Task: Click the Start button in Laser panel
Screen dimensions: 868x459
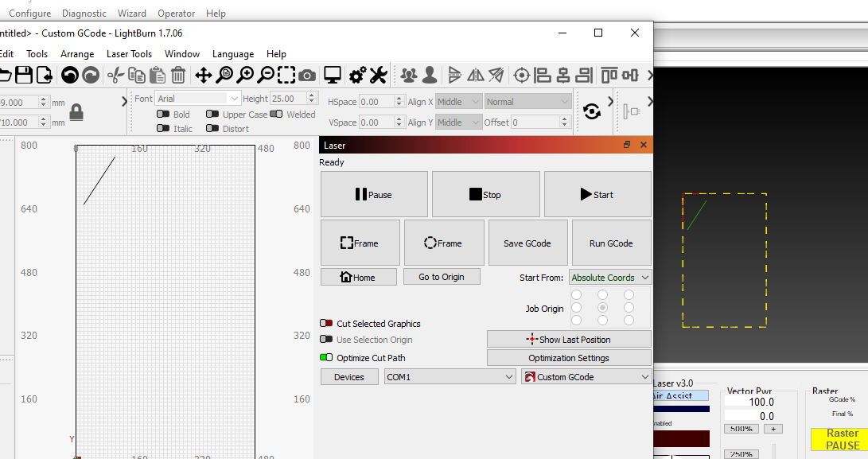Action: pyautogui.click(x=597, y=194)
